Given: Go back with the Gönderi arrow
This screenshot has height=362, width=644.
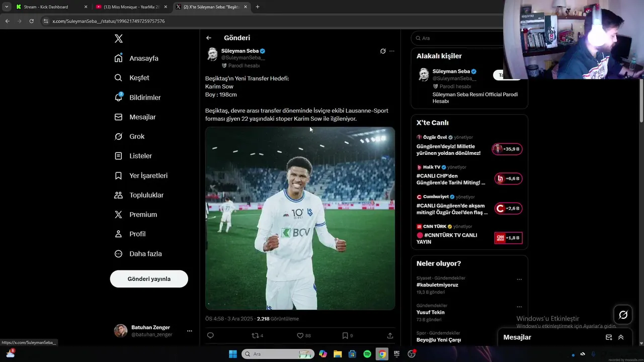Looking at the screenshot, I should (209, 38).
